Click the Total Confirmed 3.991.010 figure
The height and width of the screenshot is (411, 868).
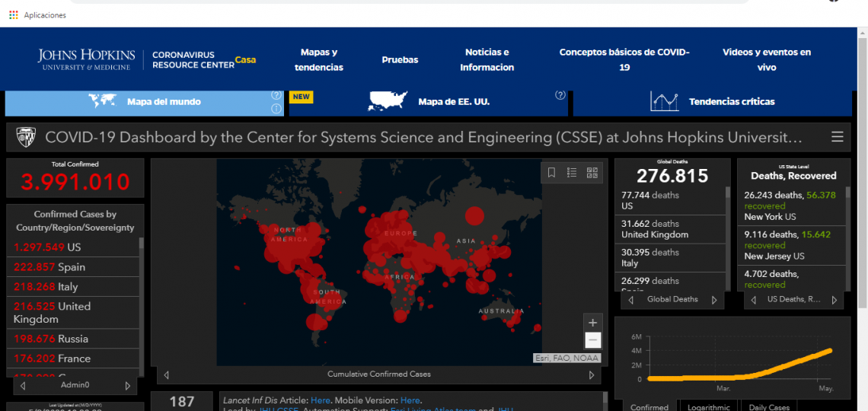(75, 182)
